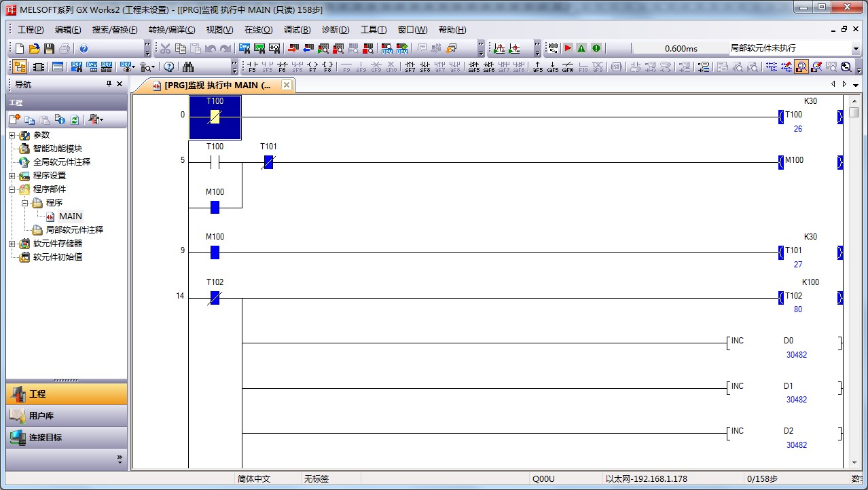This screenshot has width=868, height=490.
Task: Close the MAIN program tab
Action: [x=287, y=85]
